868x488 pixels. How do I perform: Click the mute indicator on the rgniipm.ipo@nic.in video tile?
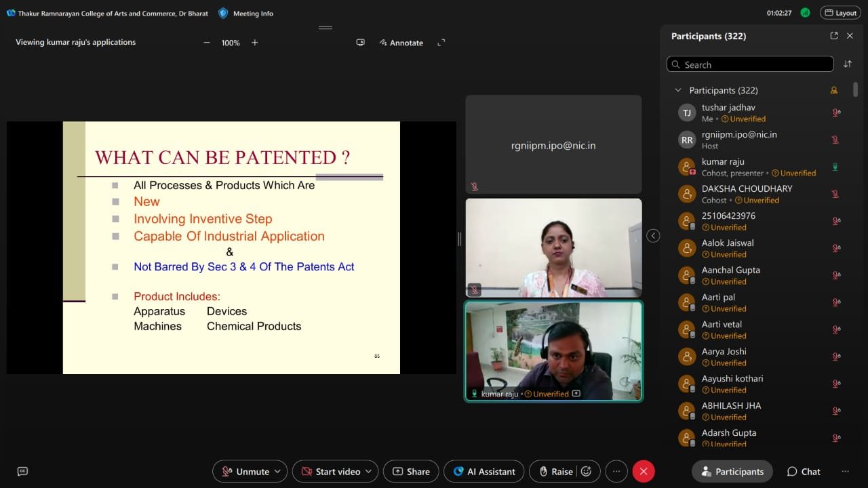click(475, 186)
